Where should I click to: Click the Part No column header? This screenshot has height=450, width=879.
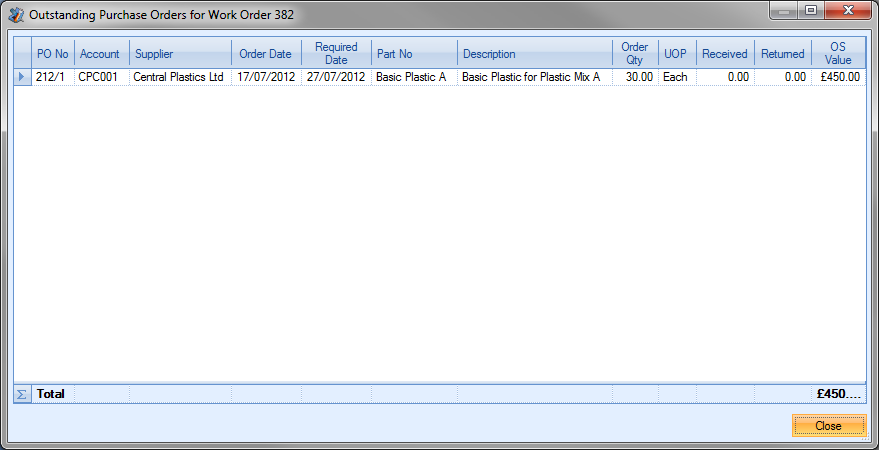click(414, 54)
